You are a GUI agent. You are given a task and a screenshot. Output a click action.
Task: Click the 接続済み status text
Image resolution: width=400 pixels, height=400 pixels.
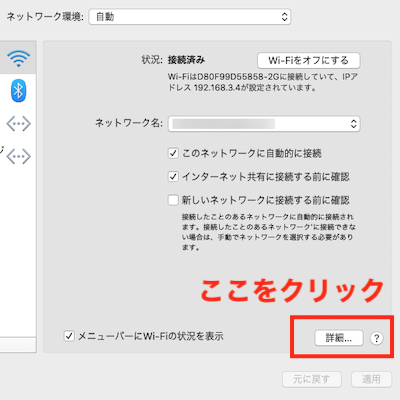(186, 60)
